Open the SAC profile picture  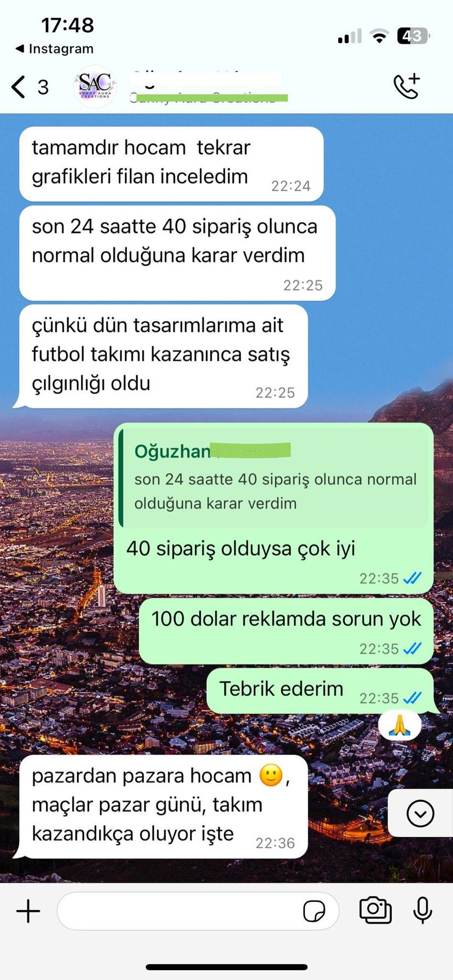[95, 86]
